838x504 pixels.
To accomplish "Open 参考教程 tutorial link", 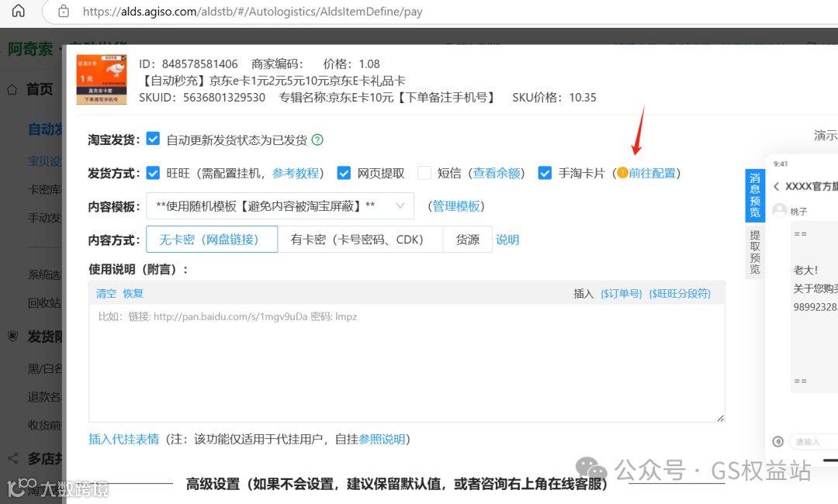I will 296,173.
